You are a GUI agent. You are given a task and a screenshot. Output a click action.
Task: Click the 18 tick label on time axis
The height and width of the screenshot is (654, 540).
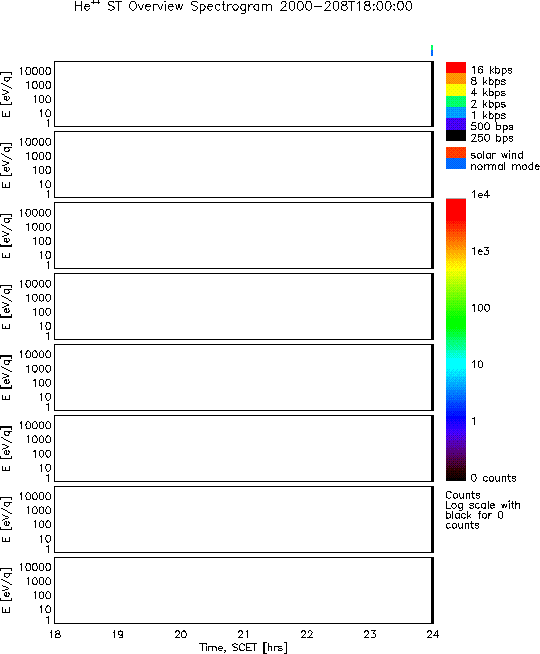55,634
